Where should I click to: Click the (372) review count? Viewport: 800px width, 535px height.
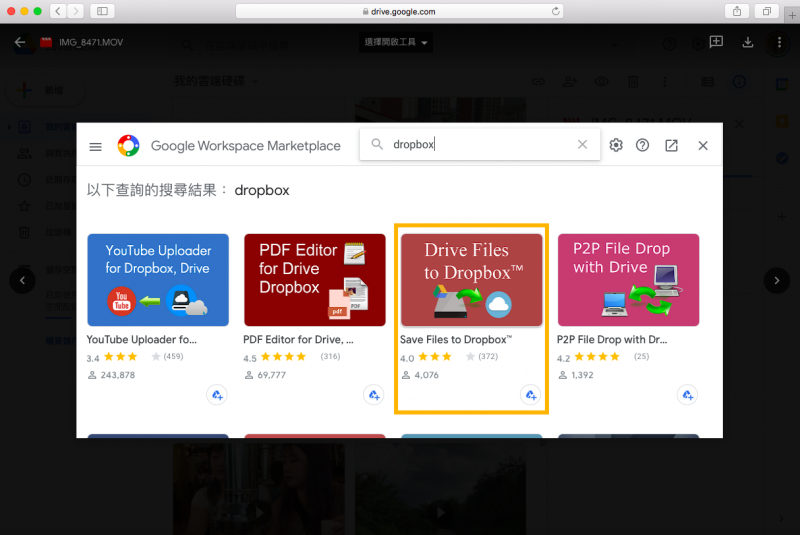(x=488, y=356)
